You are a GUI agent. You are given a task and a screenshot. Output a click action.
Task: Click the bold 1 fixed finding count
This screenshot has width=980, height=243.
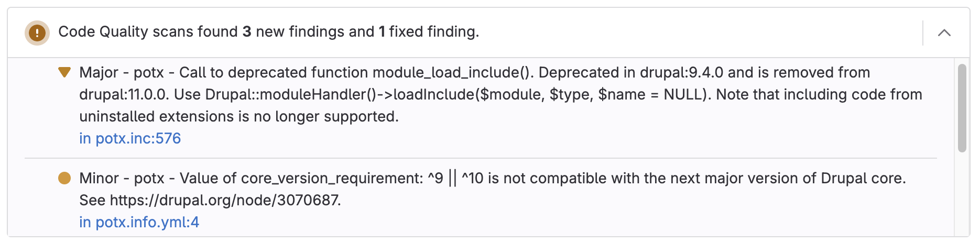click(382, 32)
